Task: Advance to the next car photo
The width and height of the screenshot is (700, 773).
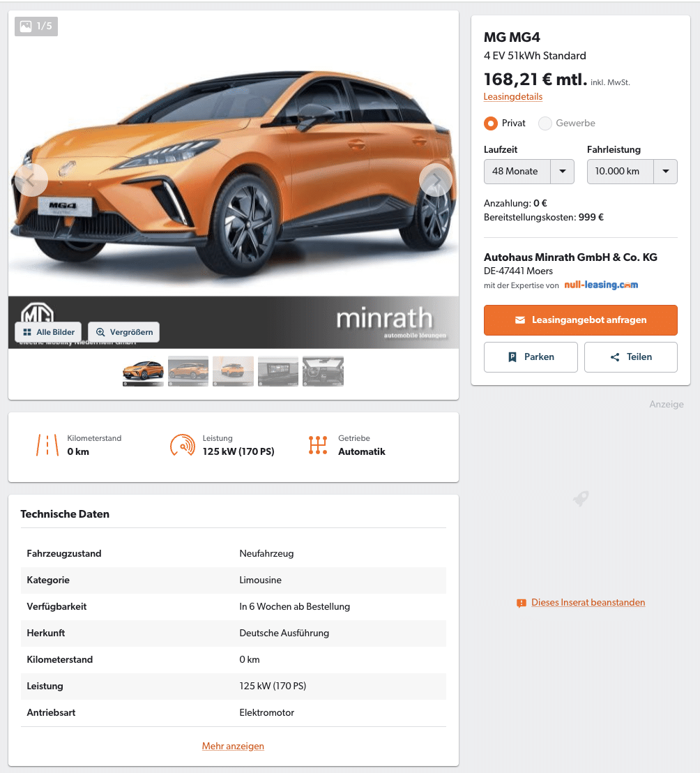Action: click(436, 180)
